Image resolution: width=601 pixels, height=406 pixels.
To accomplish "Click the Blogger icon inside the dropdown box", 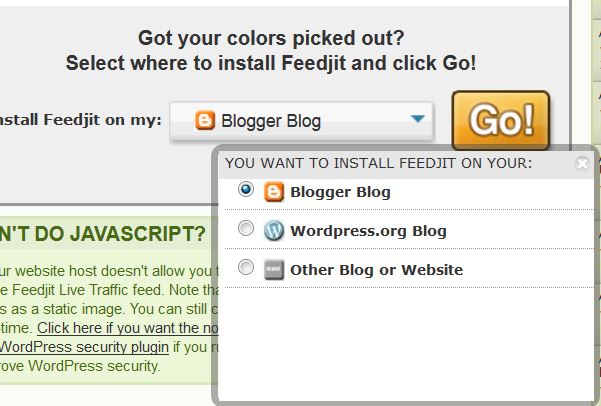I will click(x=205, y=120).
